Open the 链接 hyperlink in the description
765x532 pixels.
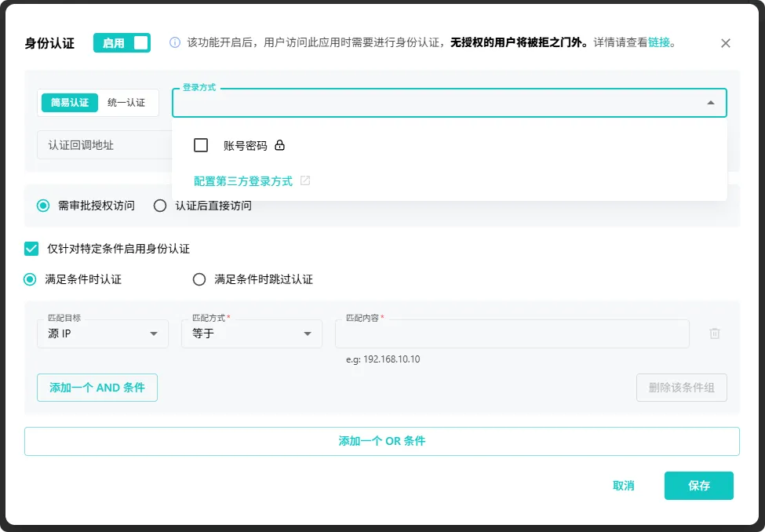[658, 42]
